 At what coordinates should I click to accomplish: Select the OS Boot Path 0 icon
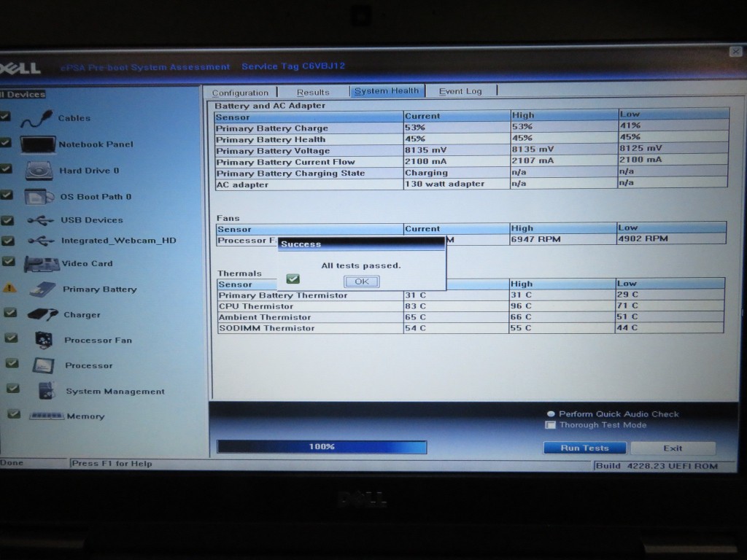point(39,197)
